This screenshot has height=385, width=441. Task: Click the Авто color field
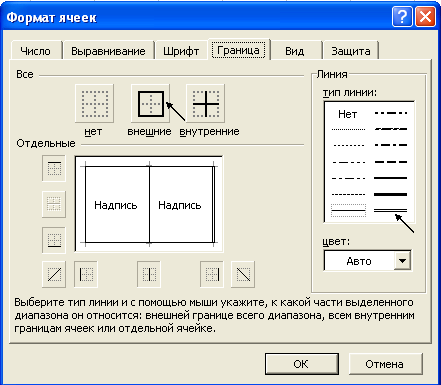[x=359, y=261]
